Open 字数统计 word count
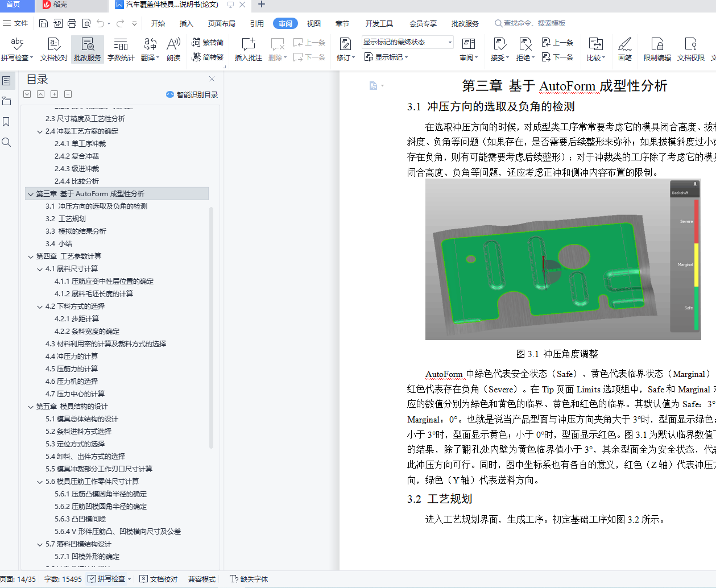This screenshot has width=716, height=588. pos(121,49)
